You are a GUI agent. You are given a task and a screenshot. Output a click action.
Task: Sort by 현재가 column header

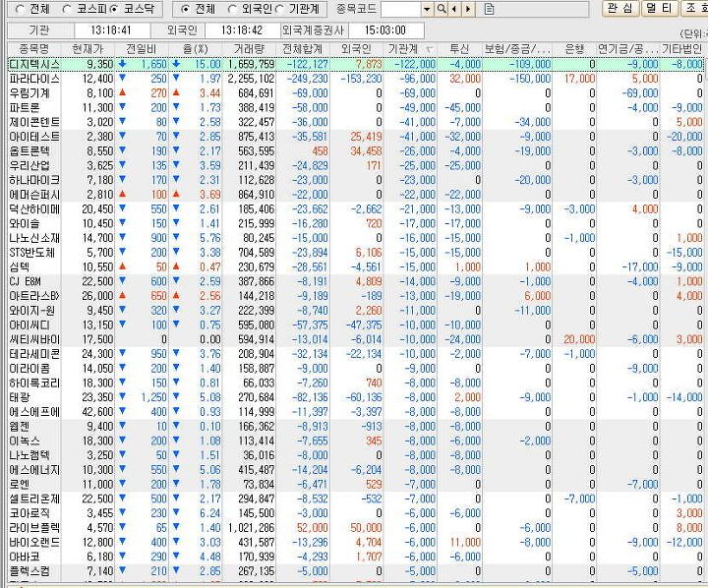88,49
